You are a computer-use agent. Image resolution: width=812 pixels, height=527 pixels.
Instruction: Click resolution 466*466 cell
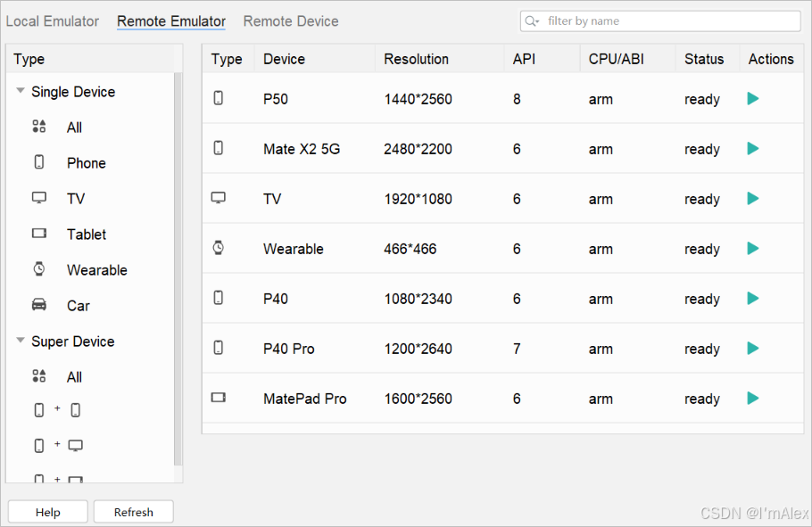[x=410, y=249]
